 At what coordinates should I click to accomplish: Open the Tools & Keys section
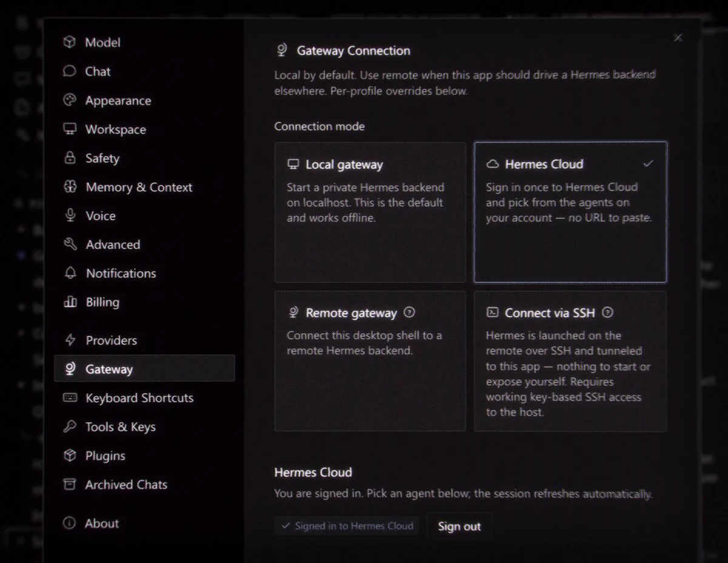coord(144,426)
